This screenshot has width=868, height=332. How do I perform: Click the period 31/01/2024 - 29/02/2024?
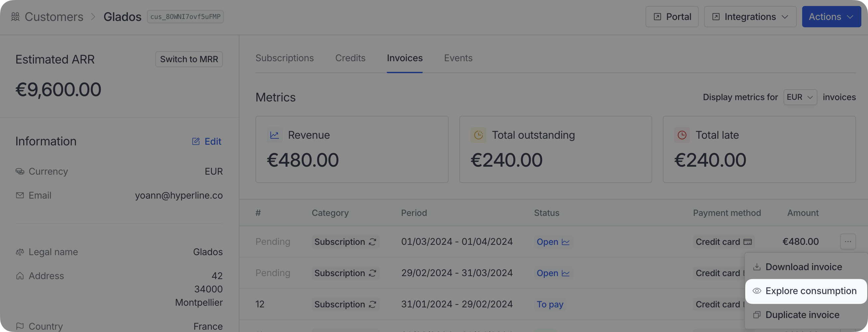(x=457, y=304)
